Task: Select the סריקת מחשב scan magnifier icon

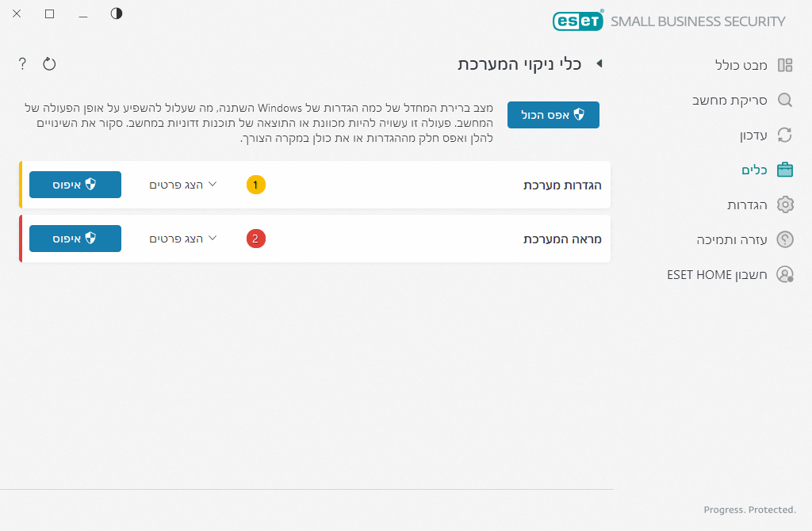Action: 785,100
